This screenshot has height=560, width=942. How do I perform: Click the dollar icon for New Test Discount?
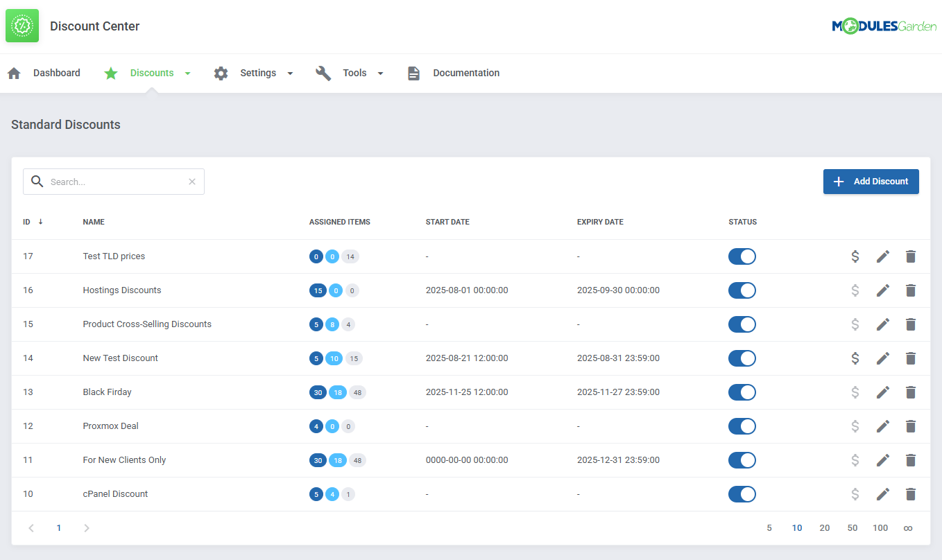[x=855, y=358]
